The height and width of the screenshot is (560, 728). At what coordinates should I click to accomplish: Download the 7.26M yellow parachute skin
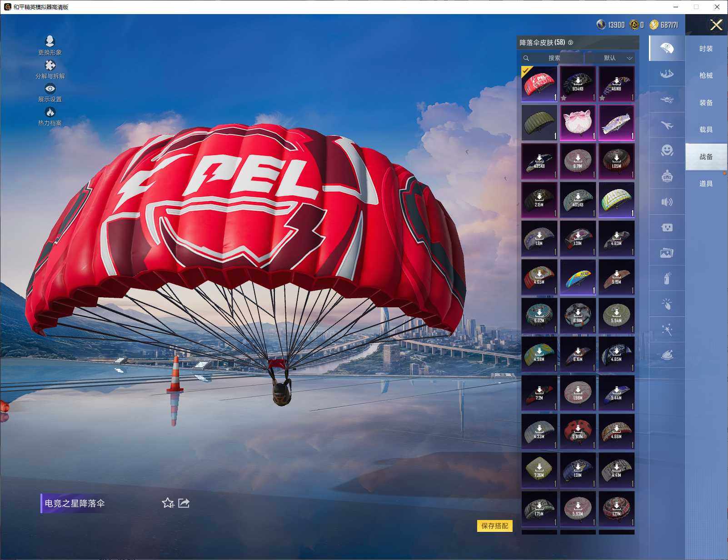(539, 470)
